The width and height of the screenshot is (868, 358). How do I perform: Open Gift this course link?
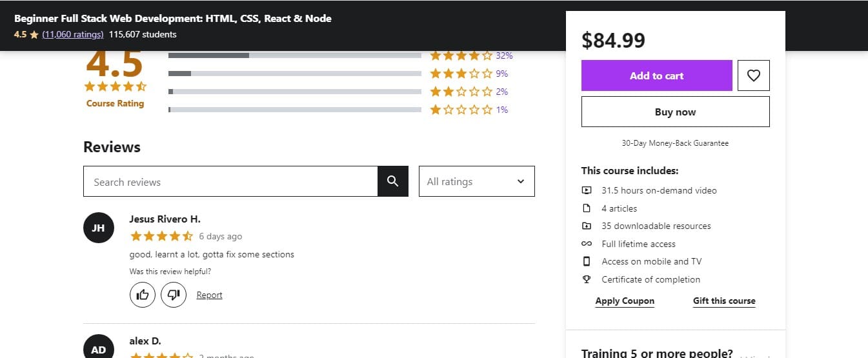coord(724,301)
